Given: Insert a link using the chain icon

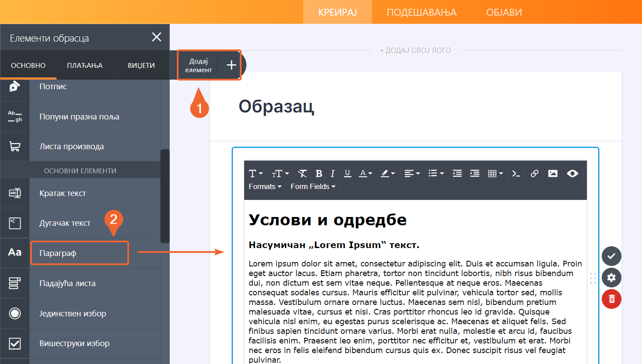Looking at the screenshot, I should tap(534, 174).
